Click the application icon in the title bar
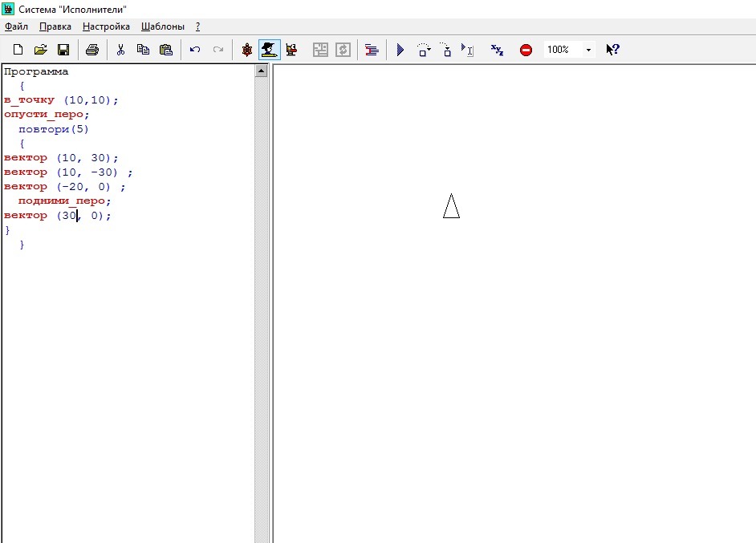The height and width of the screenshot is (543, 756). pyautogui.click(x=8, y=9)
